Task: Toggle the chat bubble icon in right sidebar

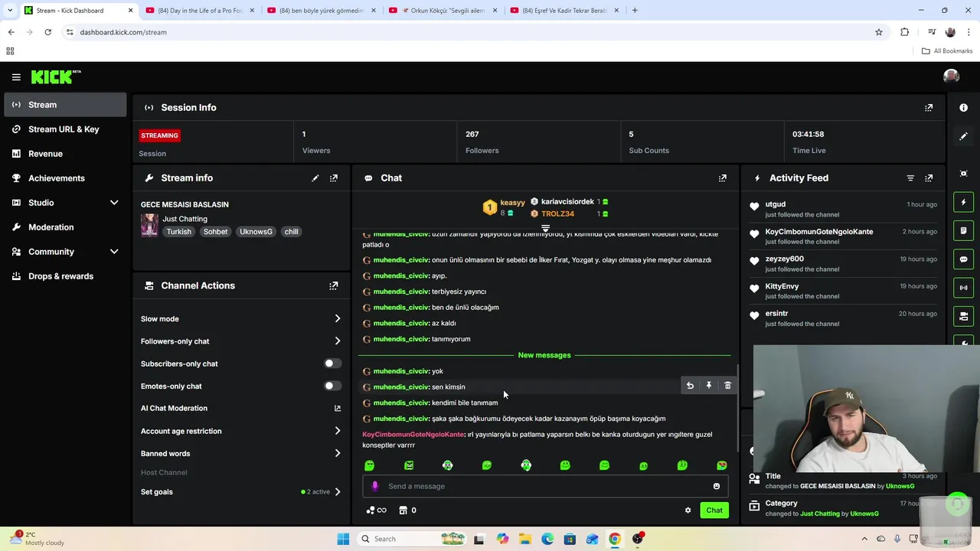Action: click(963, 259)
